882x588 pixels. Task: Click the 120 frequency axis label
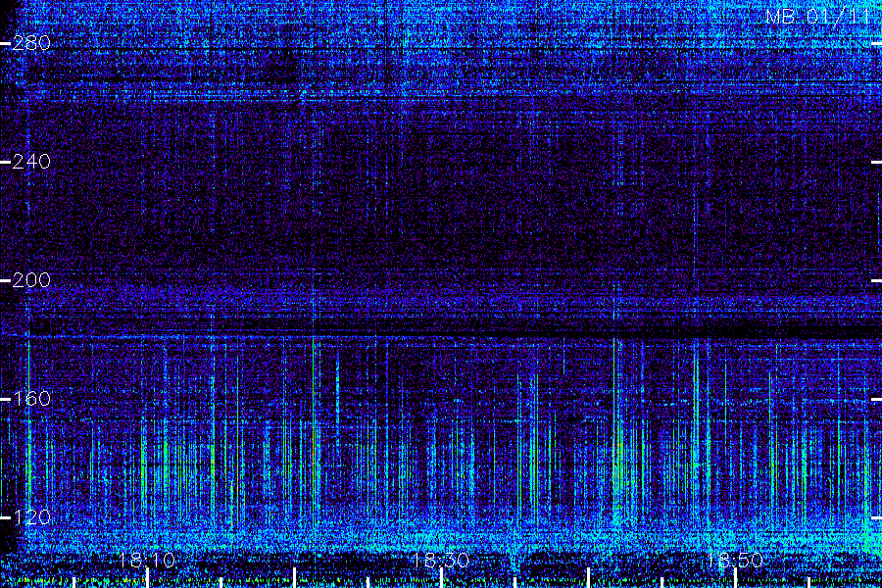(31, 517)
